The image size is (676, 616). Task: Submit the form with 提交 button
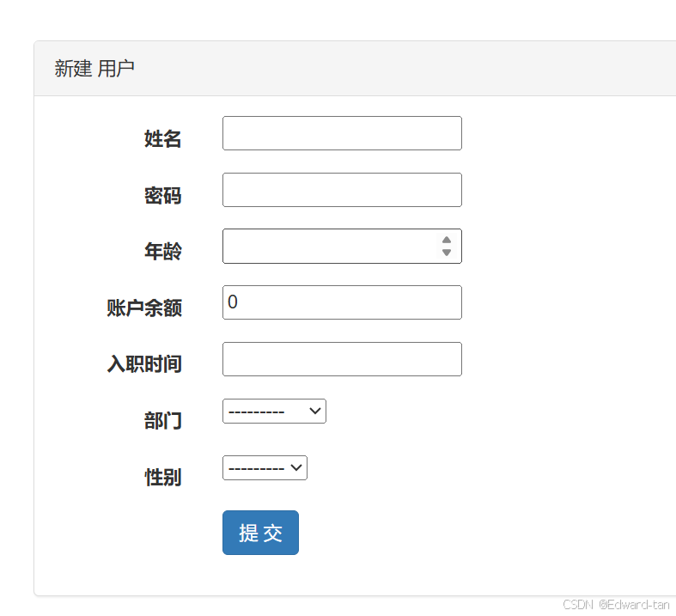(260, 533)
